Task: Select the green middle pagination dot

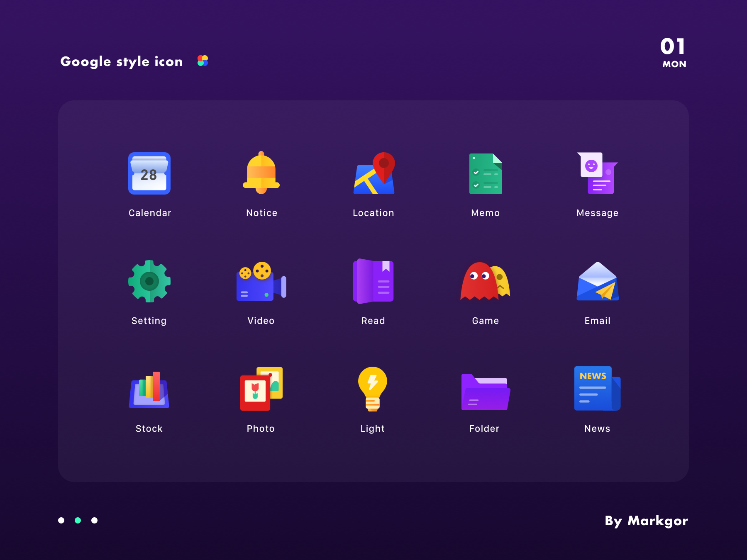Action: (x=78, y=520)
